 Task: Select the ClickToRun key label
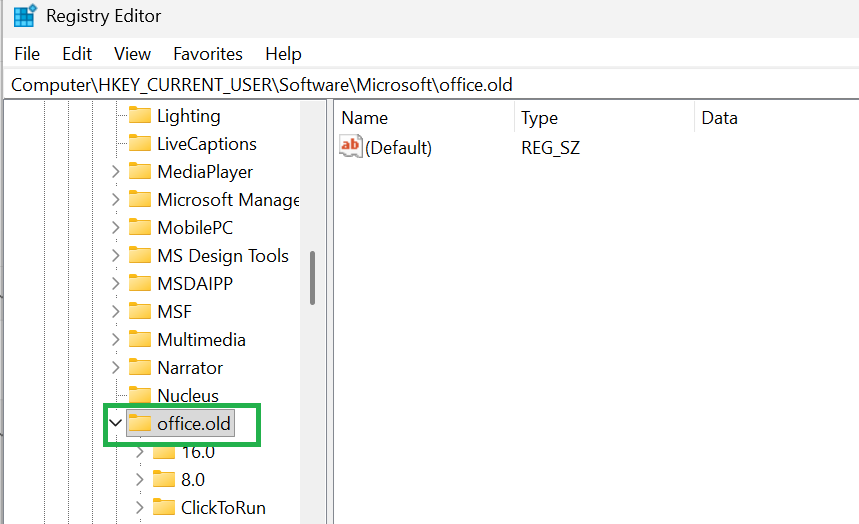tap(224, 508)
